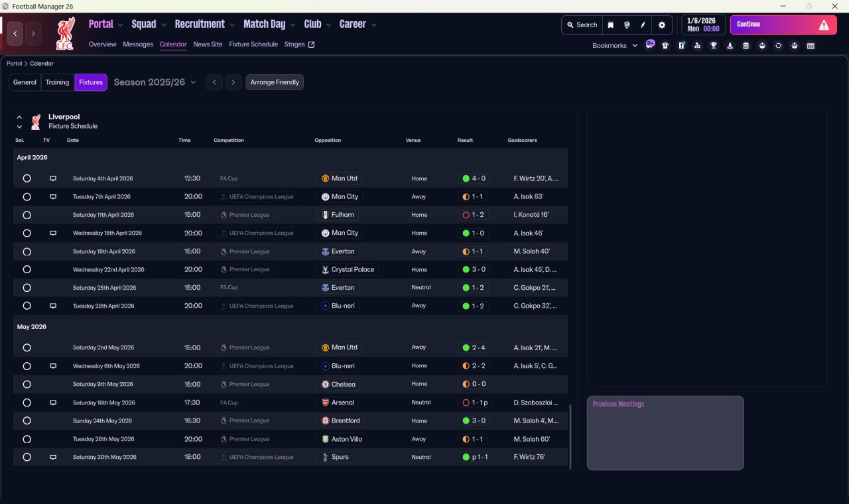
Task: Click the bookmark icon beside Search
Action: pyautogui.click(x=611, y=25)
